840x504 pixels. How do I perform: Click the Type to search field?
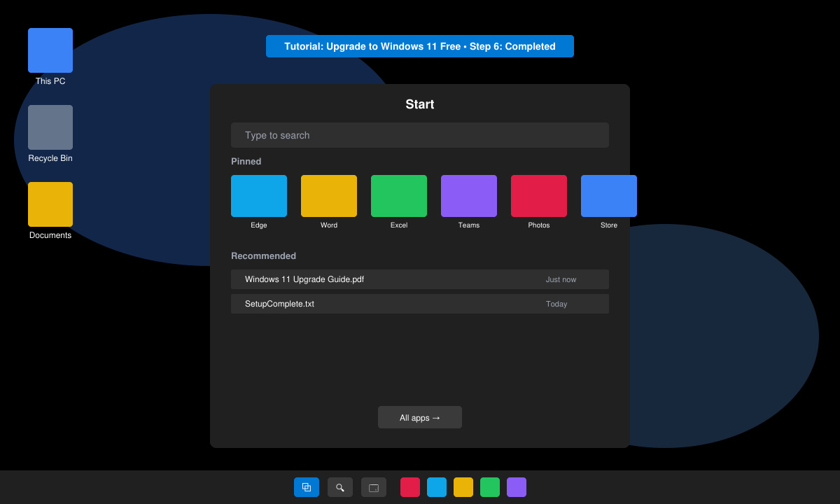coord(420,135)
